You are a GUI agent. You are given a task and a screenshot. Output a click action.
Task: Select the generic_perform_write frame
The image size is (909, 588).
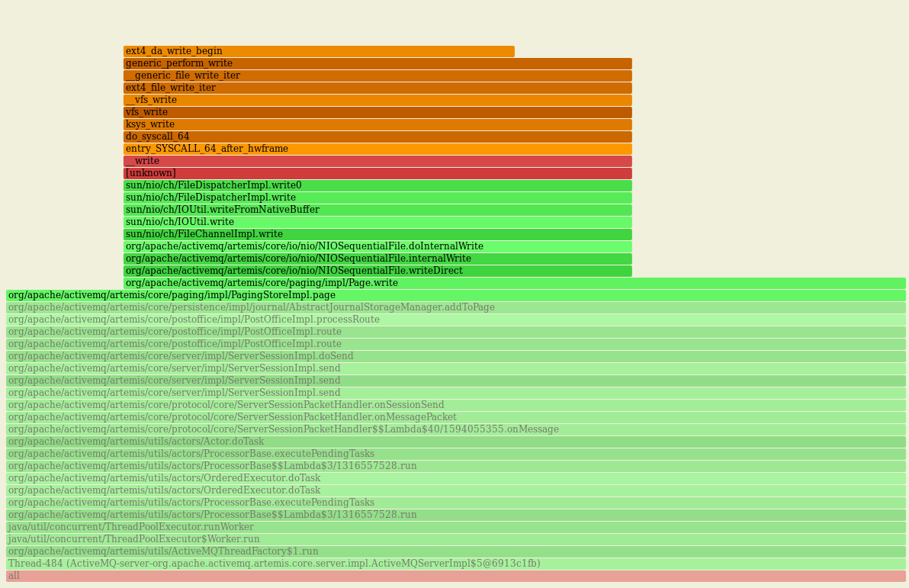coord(377,64)
